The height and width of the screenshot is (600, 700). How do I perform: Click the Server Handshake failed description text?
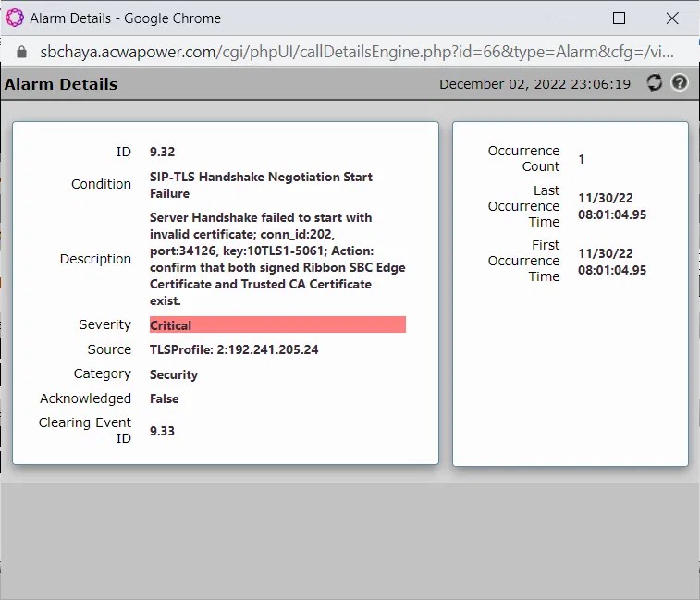click(x=277, y=259)
